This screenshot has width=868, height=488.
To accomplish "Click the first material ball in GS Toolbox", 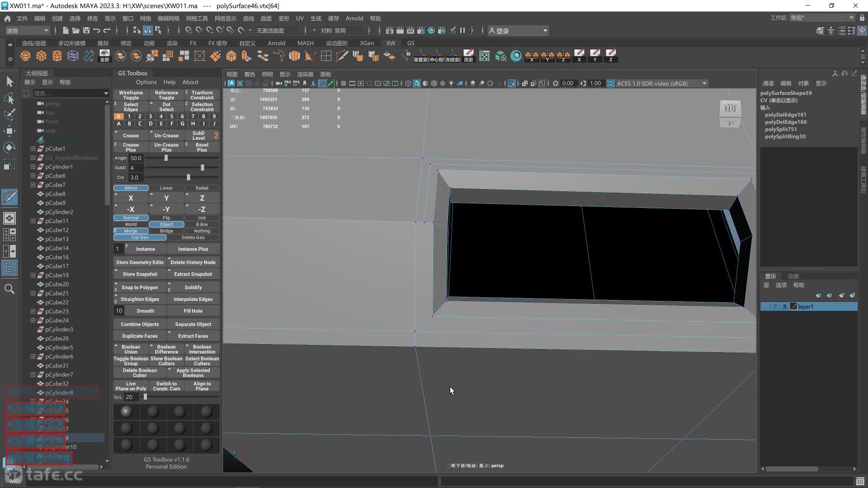I will (x=126, y=411).
